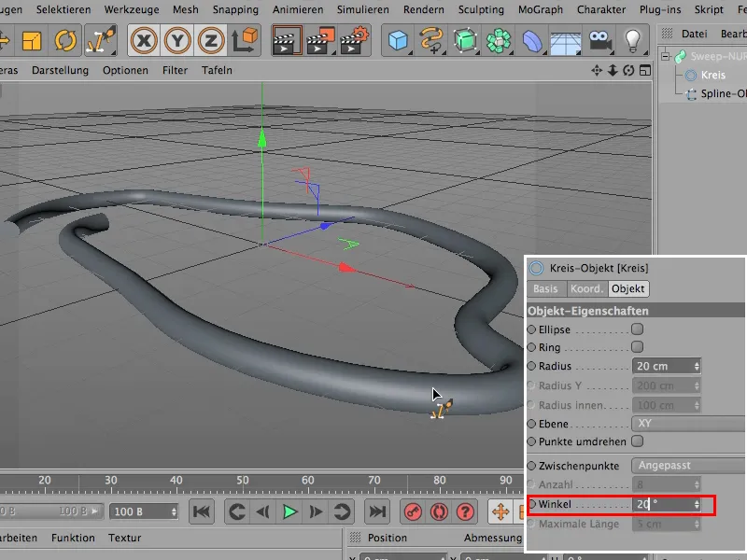747x560 pixels.
Task: Toggle Y axis lock
Action: click(177, 40)
